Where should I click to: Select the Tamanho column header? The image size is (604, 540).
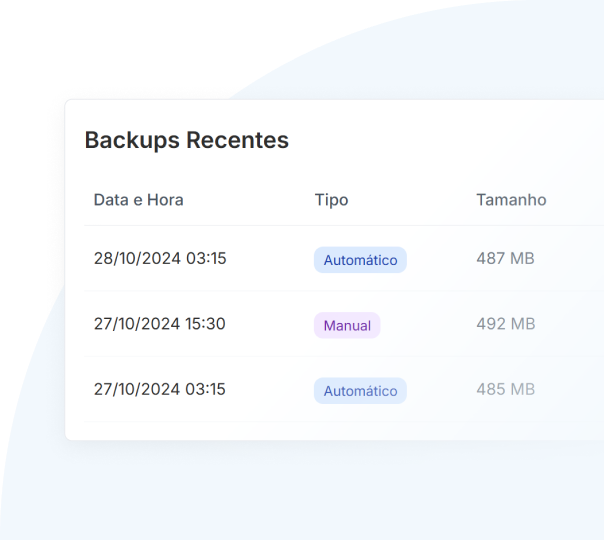[x=511, y=200]
